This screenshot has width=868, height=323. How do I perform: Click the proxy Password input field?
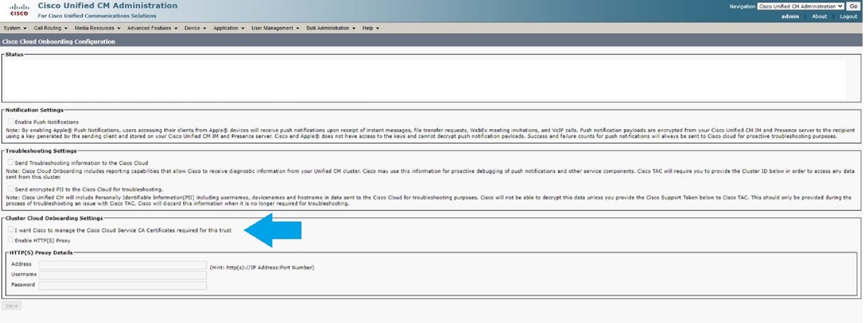coord(123,285)
